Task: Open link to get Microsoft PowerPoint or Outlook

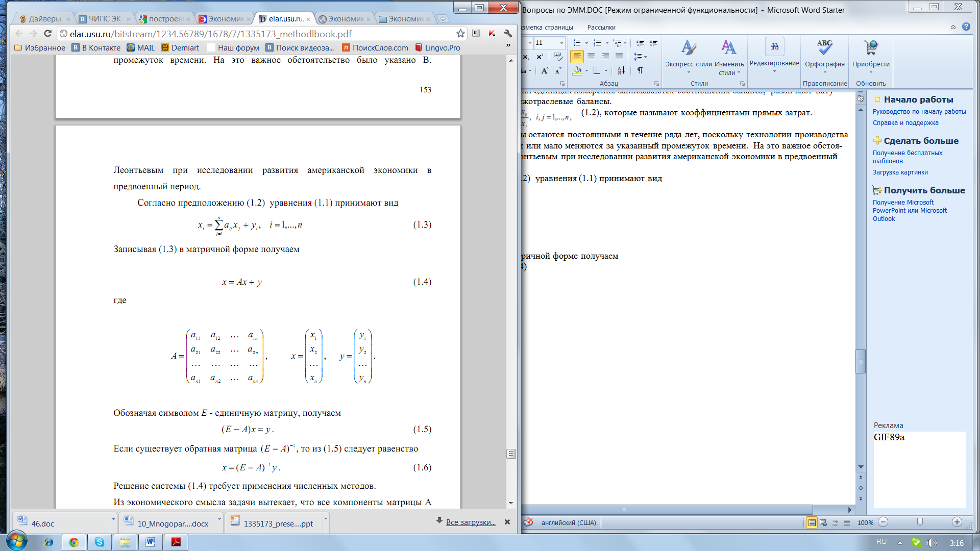Action: point(909,211)
